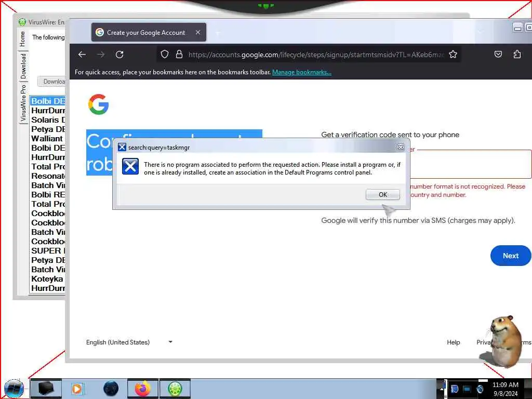This screenshot has height=399, width=532.
Task: Open the Help link in page footer
Action: coord(453,342)
